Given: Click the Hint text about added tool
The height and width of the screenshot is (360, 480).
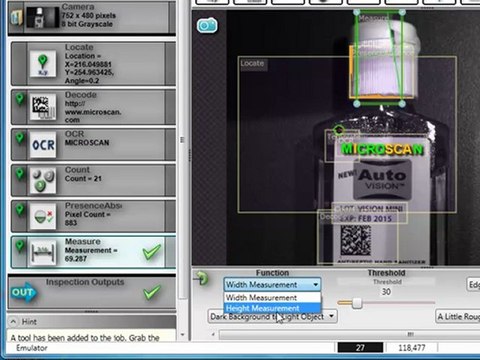Looking at the screenshot, I should click(x=85, y=338).
